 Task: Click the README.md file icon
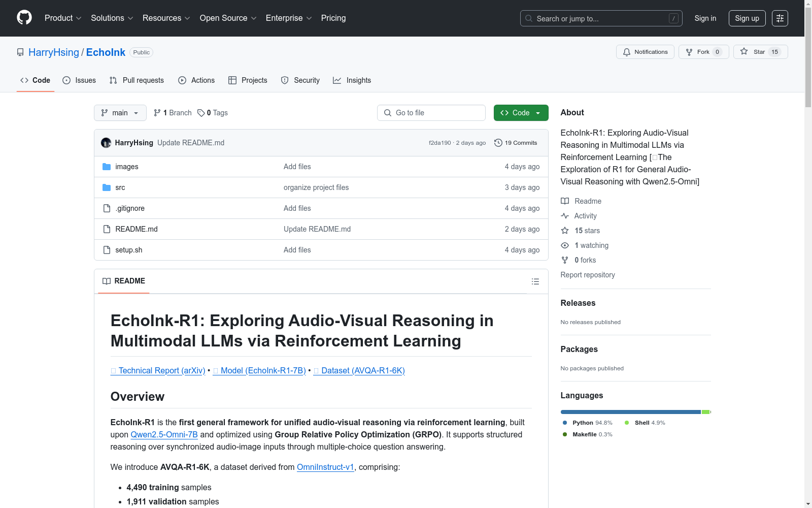point(107,229)
